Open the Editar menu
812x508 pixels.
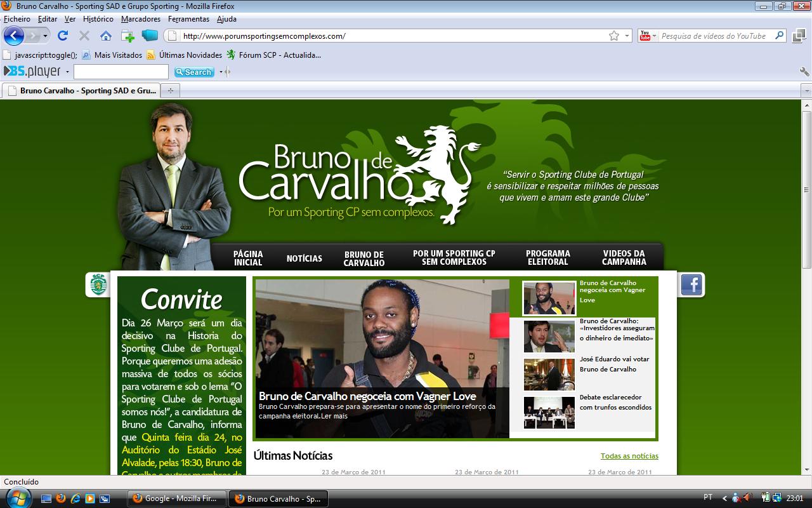(48, 19)
